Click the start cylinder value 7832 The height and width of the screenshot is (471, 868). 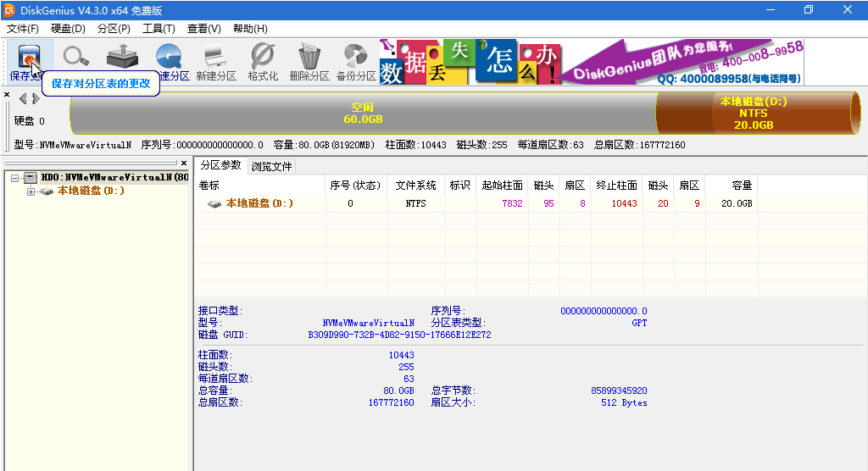[512, 203]
